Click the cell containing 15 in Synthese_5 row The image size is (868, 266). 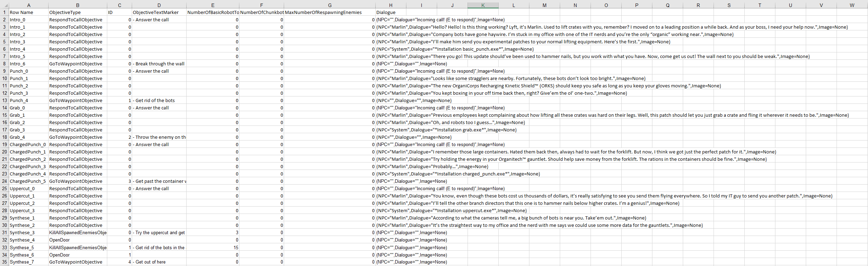tap(236, 247)
